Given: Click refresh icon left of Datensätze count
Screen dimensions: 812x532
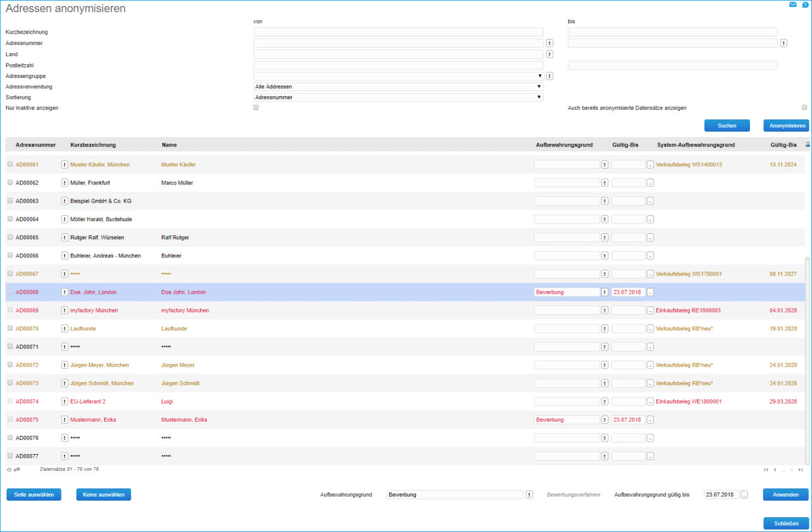Looking at the screenshot, I should click(9, 470).
